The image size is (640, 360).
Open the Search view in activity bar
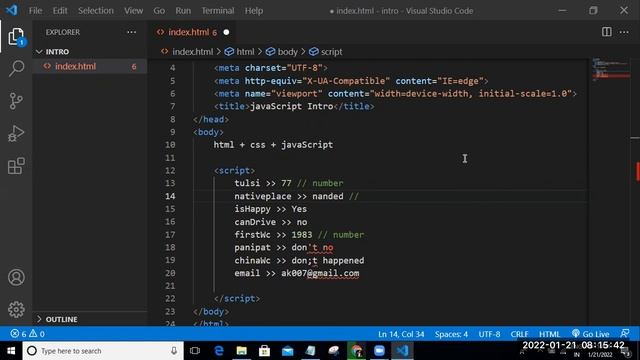click(x=16, y=68)
